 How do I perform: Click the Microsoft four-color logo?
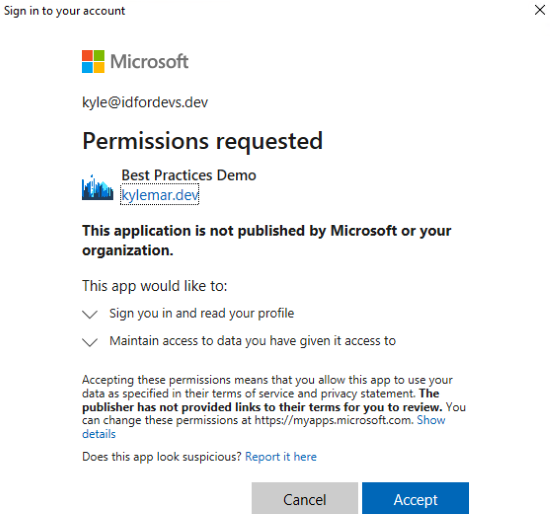[x=93, y=61]
